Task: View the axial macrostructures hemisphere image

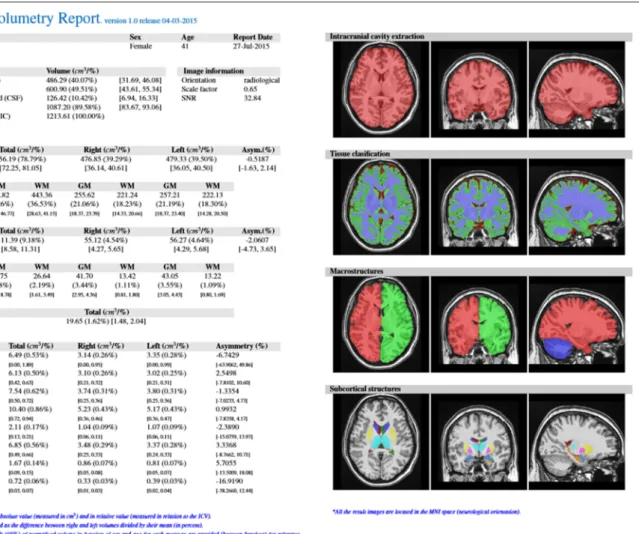Action: (x=381, y=324)
